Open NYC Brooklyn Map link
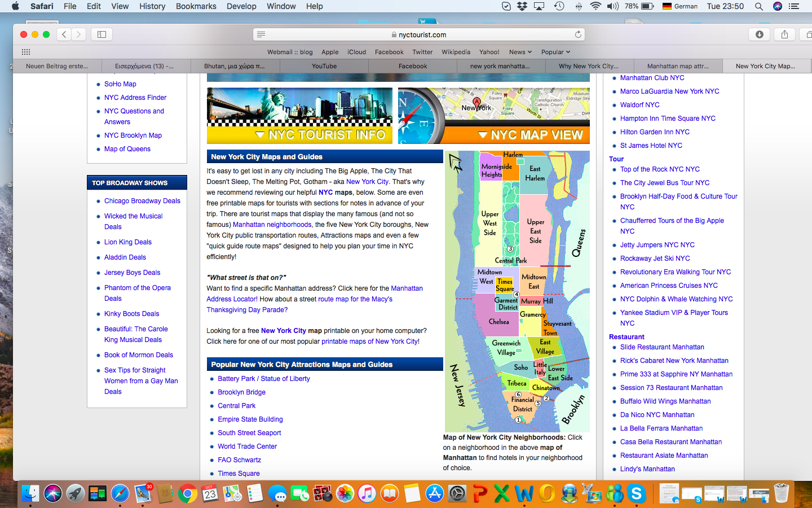 [133, 135]
